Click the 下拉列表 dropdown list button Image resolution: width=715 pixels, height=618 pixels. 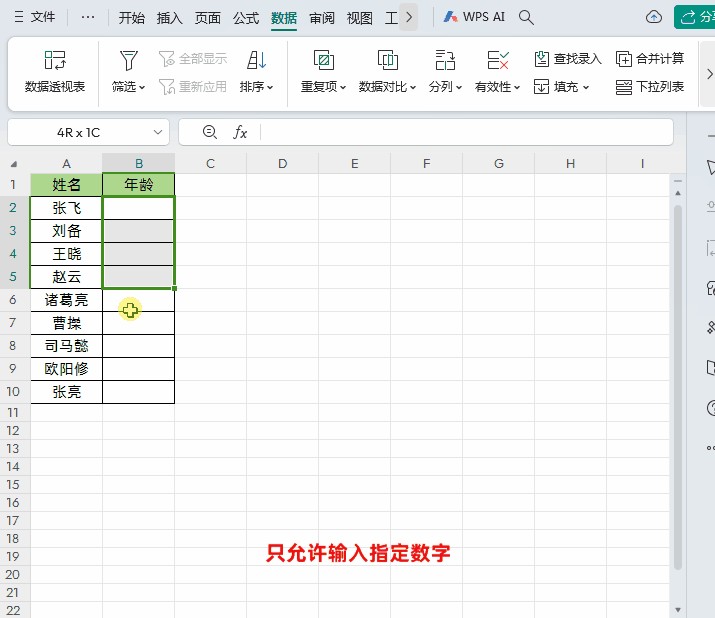point(650,87)
